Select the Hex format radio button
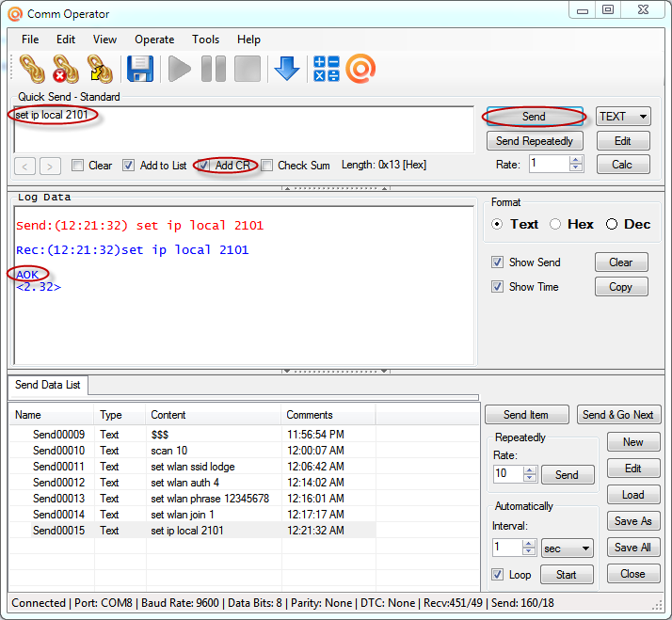This screenshot has width=672, height=620. click(555, 224)
